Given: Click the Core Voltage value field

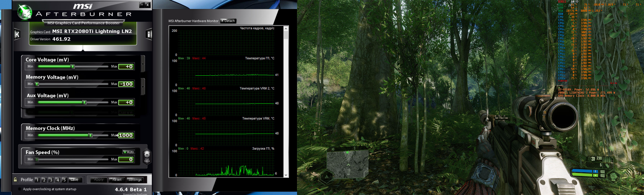Looking at the screenshot, I should point(126,67).
